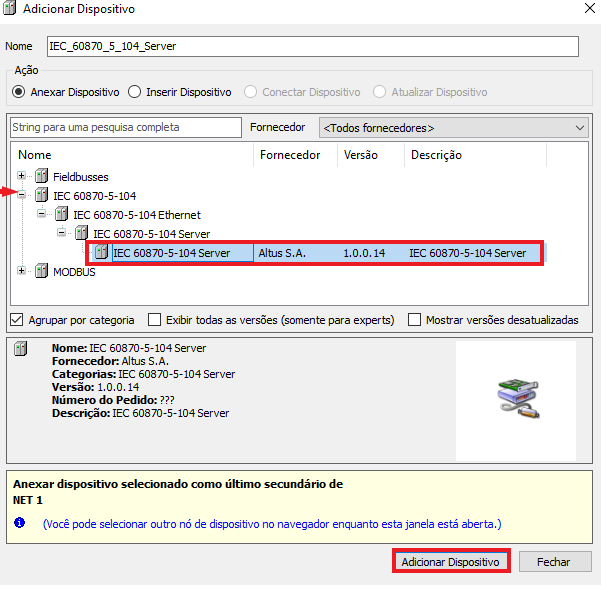The width and height of the screenshot is (601, 597).
Task: Click the blue information icon
Action: pos(20,523)
